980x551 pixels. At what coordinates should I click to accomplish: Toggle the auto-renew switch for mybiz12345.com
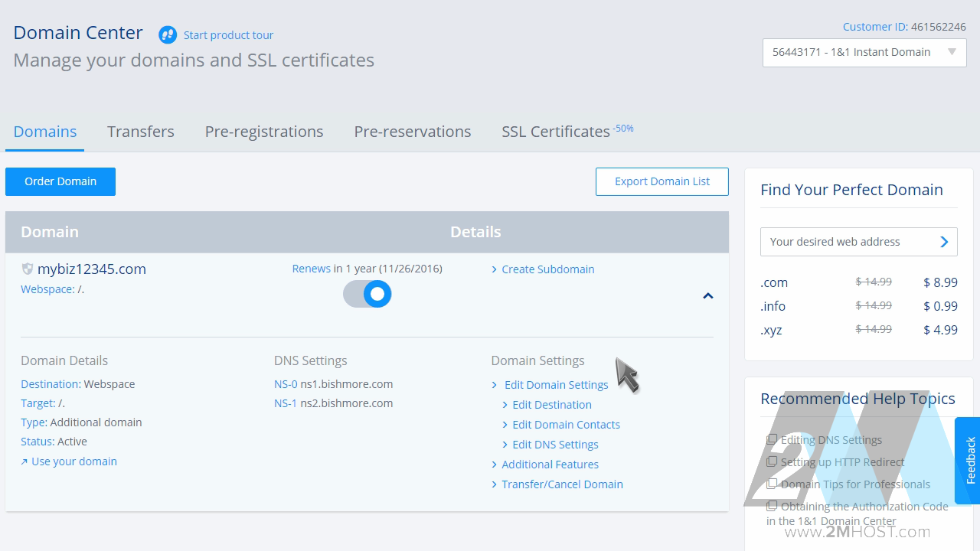[367, 294]
